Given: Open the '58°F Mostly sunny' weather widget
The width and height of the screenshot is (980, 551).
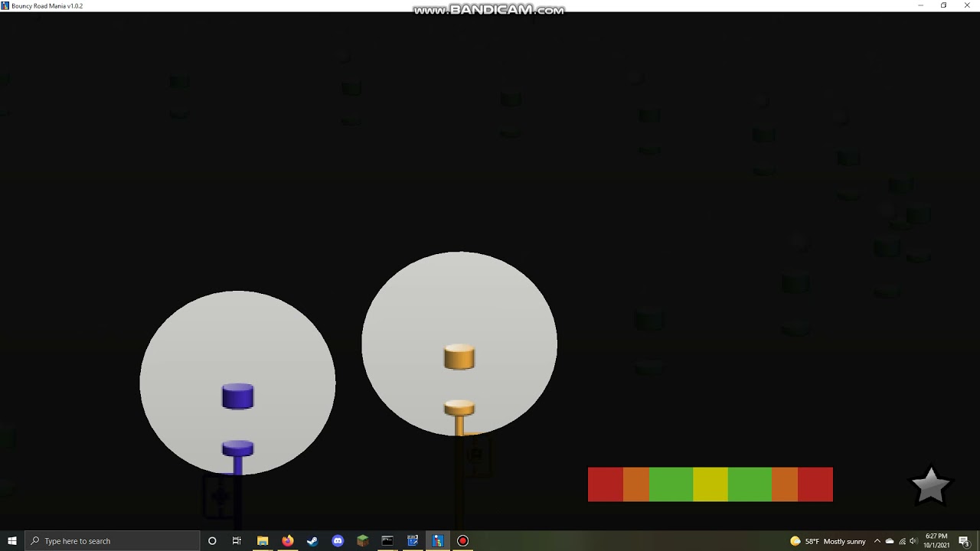Looking at the screenshot, I should pyautogui.click(x=828, y=541).
